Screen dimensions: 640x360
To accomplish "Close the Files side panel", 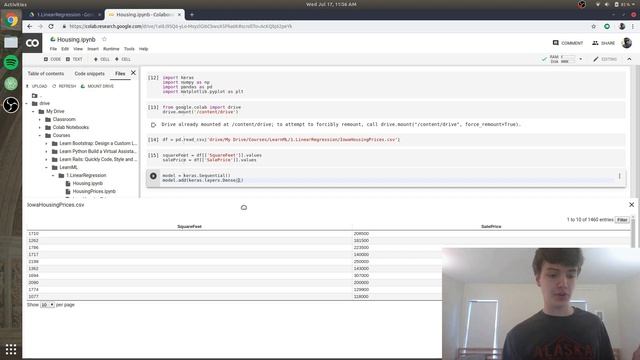I will (133, 73).
